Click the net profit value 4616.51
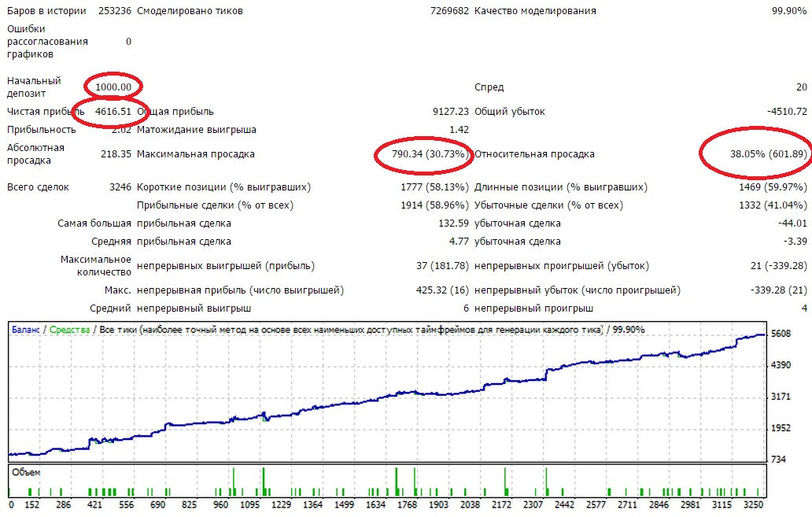The width and height of the screenshot is (812, 517). 113,112
